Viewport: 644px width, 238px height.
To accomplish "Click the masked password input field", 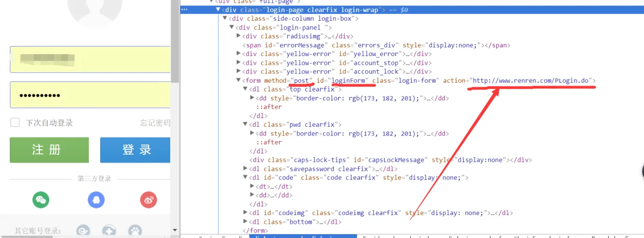I will click(x=90, y=95).
